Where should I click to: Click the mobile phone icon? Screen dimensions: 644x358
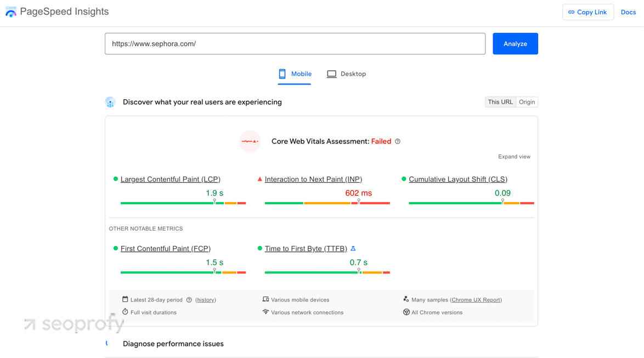282,74
